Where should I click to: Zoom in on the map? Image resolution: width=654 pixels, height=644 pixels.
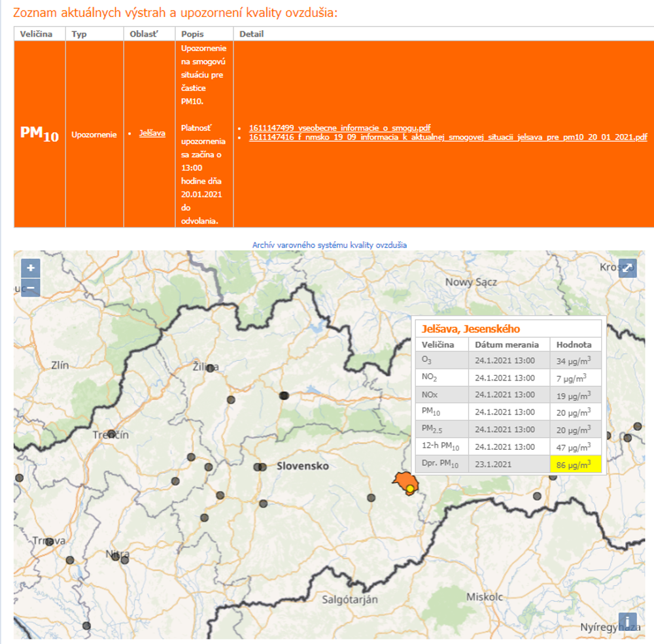click(x=31, y=268)
